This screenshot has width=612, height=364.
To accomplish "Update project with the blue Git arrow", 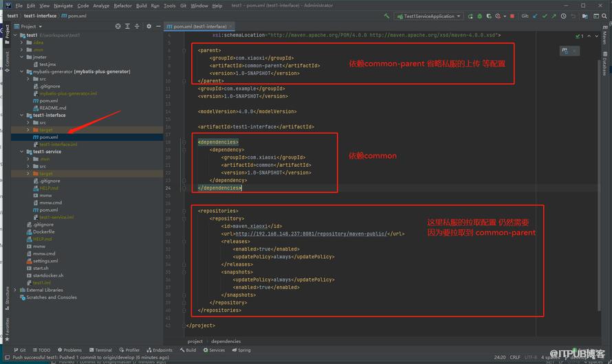I will pyautogui.click(x=535, y=16).
